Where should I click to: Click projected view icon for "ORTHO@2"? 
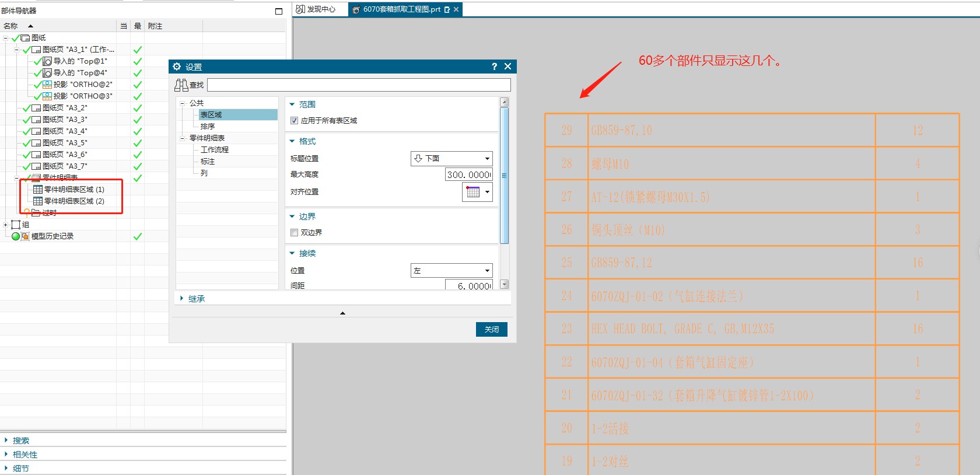47,85
